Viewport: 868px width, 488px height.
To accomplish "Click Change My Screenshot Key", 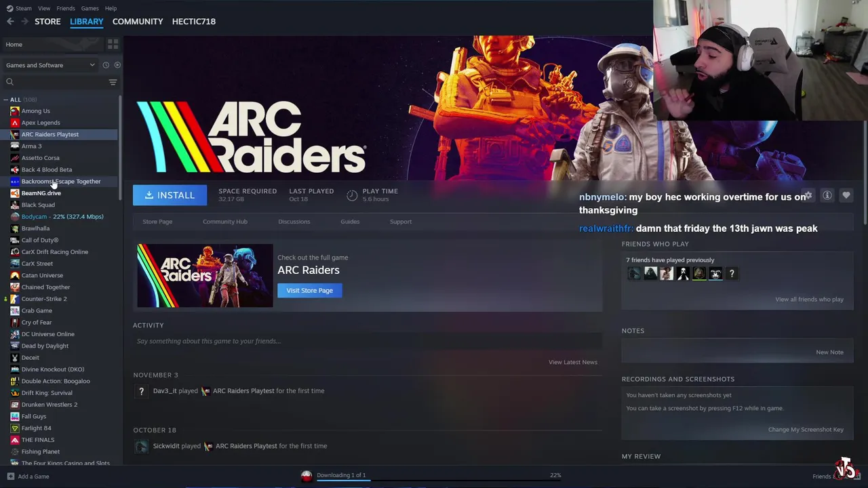I will 806,430.
